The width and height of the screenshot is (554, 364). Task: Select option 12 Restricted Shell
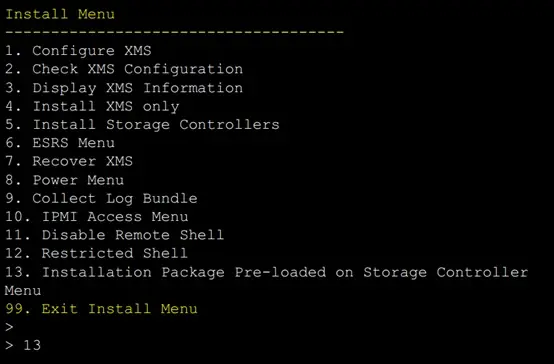tap(96, 253)
